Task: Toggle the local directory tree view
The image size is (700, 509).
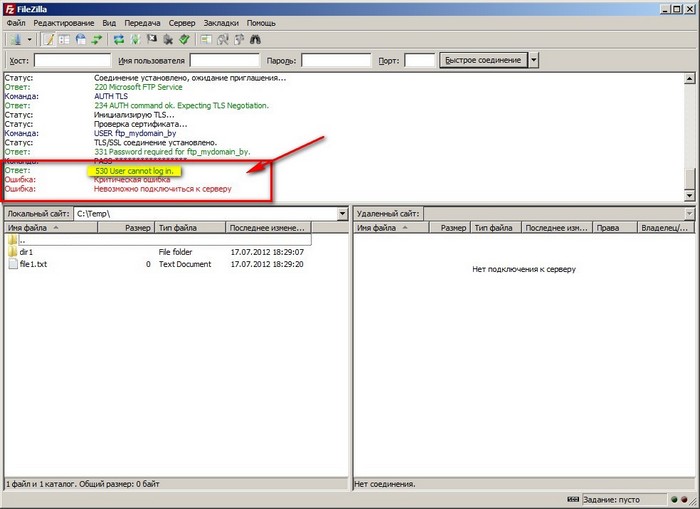Action: pyautogui.click(x=64, y=40)
